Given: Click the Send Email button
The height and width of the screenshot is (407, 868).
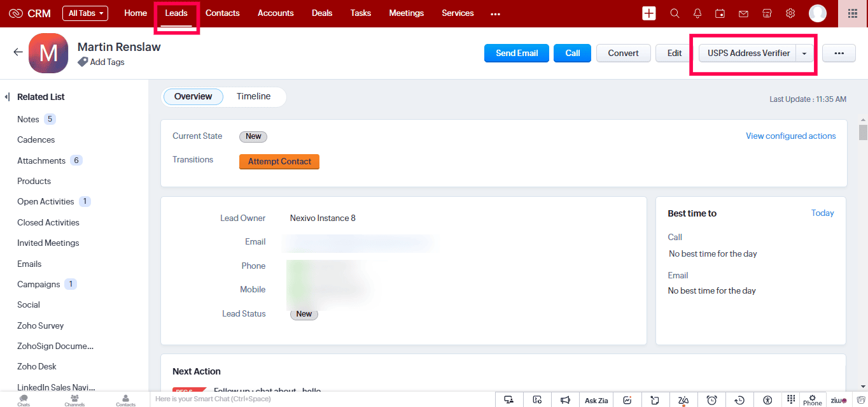Looking at the screenshot, I should click(517, 54).
